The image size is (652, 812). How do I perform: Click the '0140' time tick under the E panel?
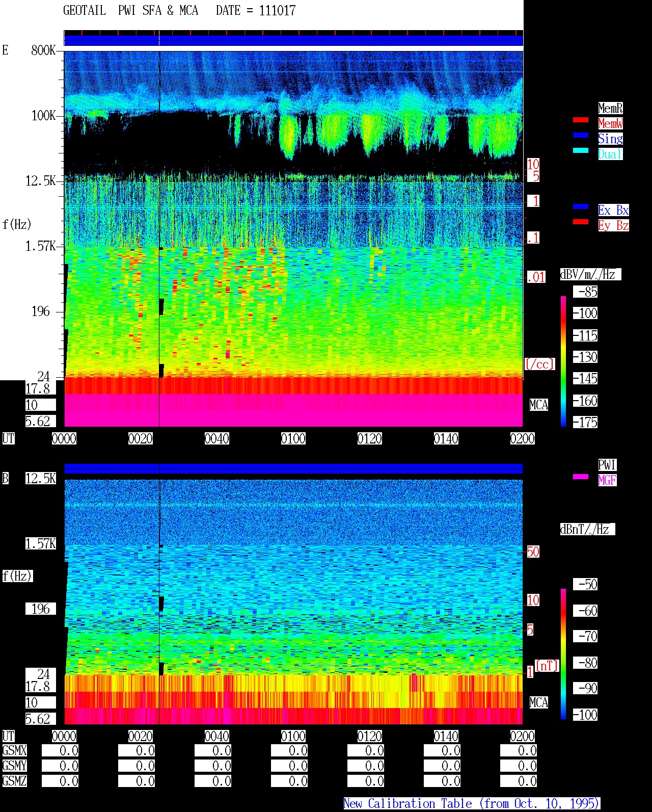pos(446,439)
